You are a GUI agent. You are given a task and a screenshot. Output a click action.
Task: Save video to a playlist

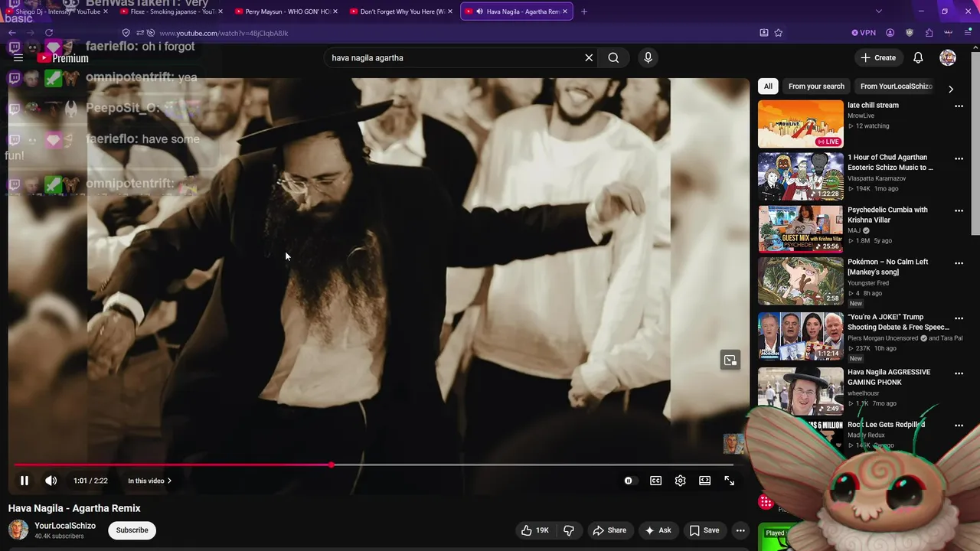point(704,530)
